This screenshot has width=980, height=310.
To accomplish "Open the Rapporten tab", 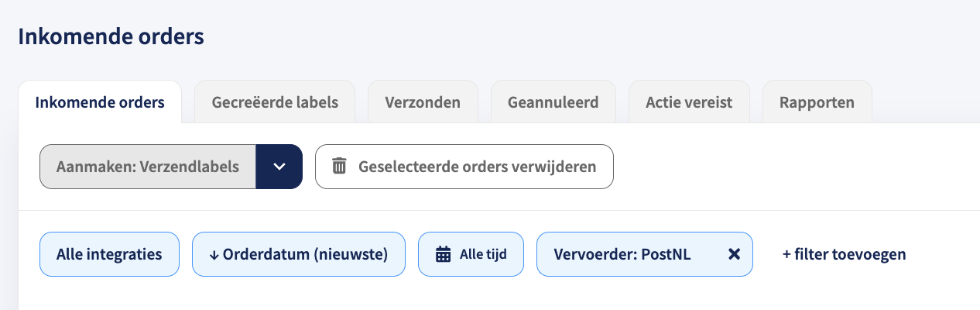I will tap(817, 102).
